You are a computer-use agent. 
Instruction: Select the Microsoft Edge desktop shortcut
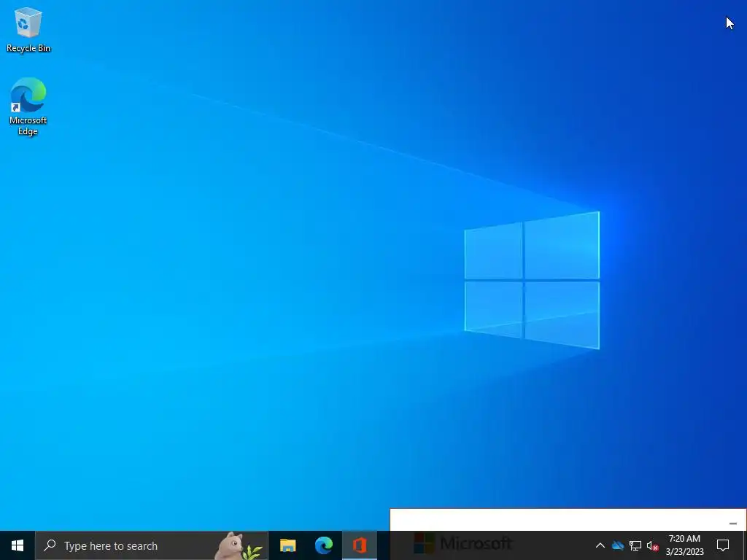(x=28, y=106)
